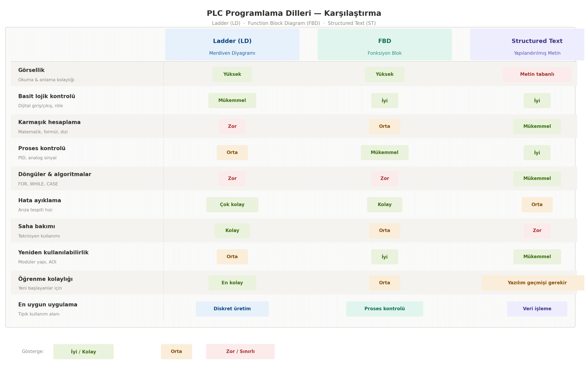This screenshot has width=588, height=369.
Task: Click the green 'İyi / Kolay' legend swatch
Action: click(83, 351)
